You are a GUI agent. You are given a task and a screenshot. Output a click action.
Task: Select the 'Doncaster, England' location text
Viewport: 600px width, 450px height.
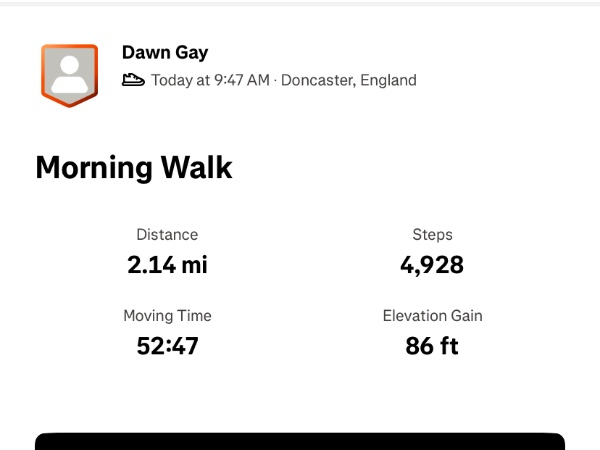[349, 80]
